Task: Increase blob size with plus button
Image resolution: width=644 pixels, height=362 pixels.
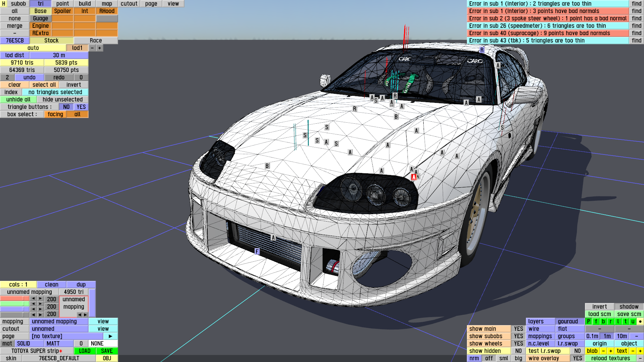Action: pyautogui.click(x=610, y=351)
